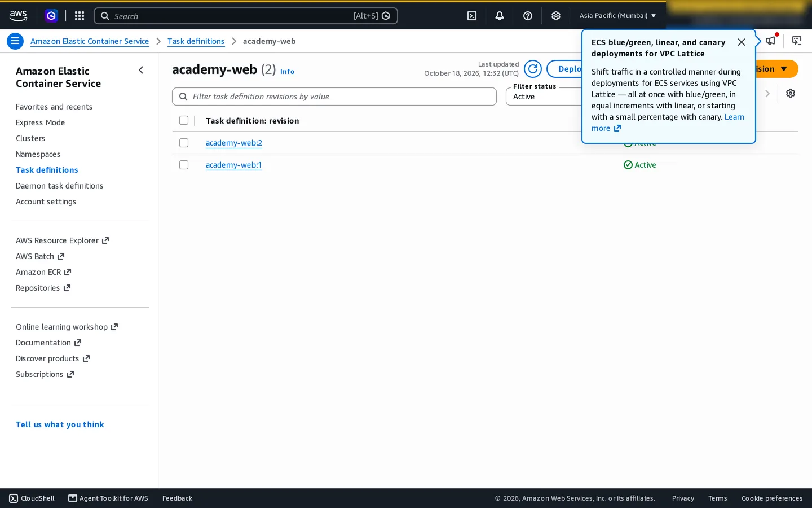Launch CloudShell from the top bar icon
The height and width of the screenshot is (508, 812).
pos(472,16)
